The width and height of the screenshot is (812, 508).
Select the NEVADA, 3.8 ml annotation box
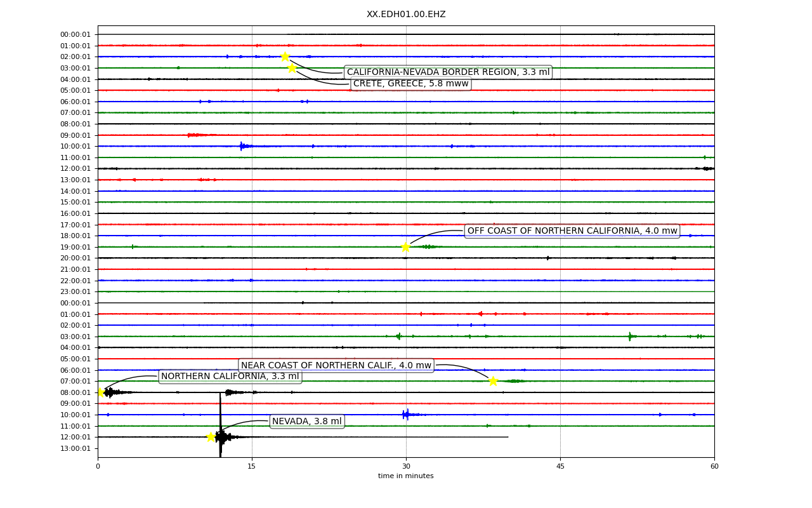point(307,421)
